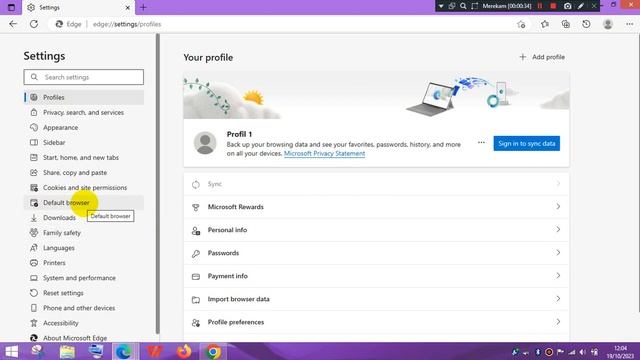Open System and performance settings
Viewport: 640px width, 360px height.
pyautogui.click(x=84, y=278)
